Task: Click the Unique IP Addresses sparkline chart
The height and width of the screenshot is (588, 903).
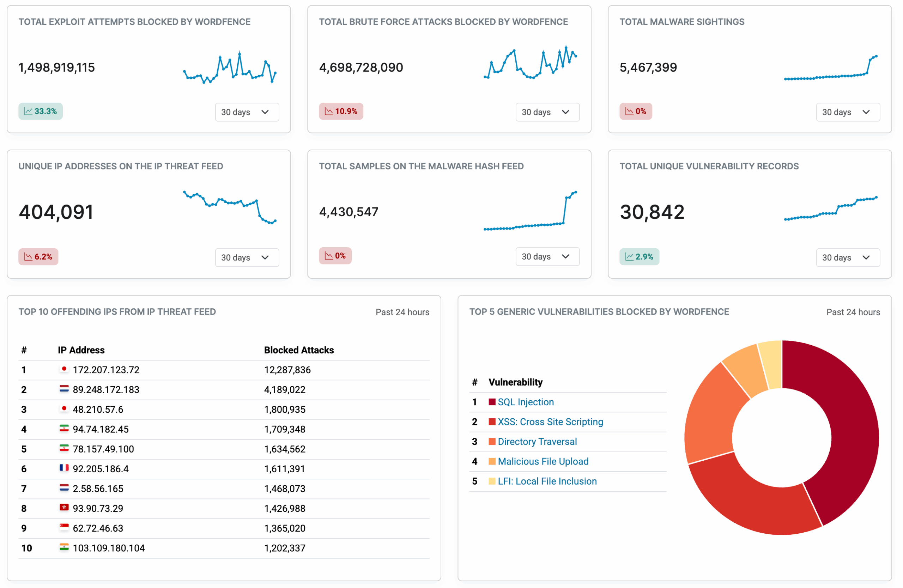Action: [230, 207]
